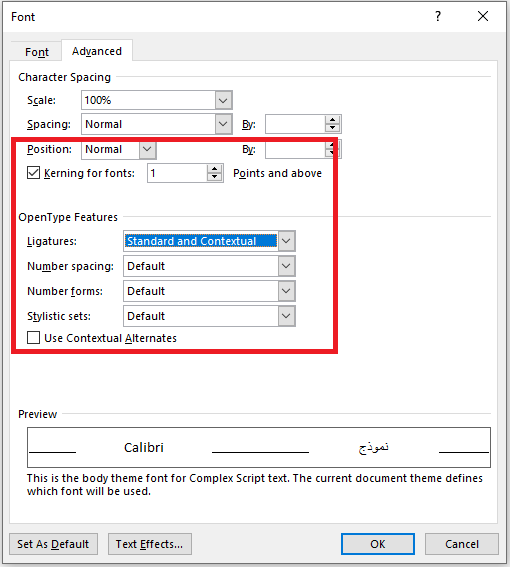Click the Spacing By value field
The width and height of the screenshot is (510, 567).
(x=295, y=124)
